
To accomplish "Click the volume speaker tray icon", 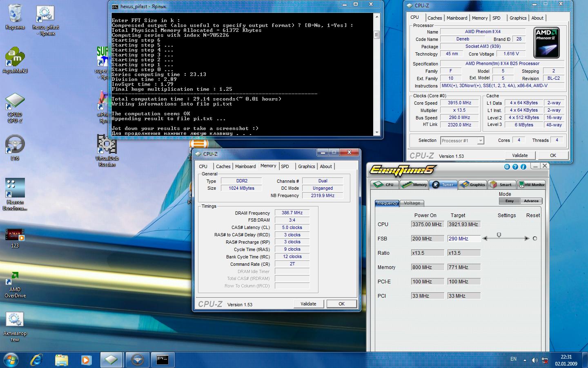I will 535,360.
